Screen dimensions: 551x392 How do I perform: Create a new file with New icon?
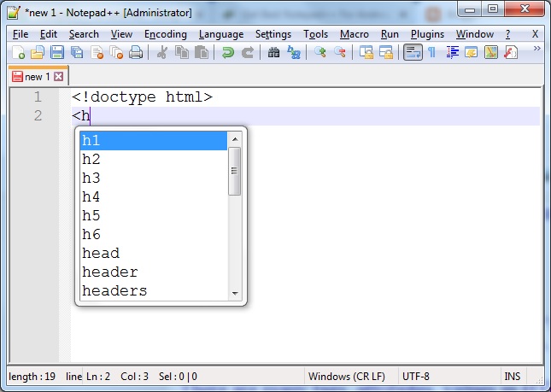point(18,52)
